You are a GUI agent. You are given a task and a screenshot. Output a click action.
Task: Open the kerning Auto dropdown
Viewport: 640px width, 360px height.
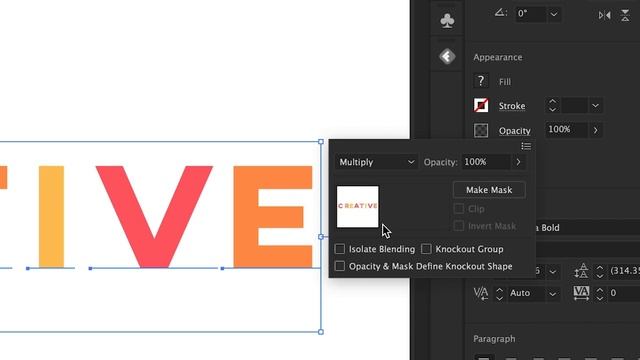pos(552,293)
